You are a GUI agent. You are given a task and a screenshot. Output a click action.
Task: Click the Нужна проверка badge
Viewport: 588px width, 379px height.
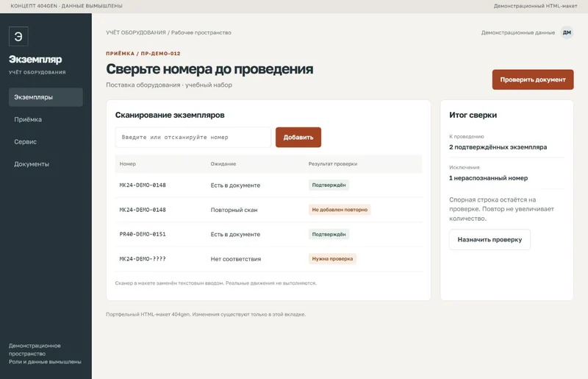332,259
